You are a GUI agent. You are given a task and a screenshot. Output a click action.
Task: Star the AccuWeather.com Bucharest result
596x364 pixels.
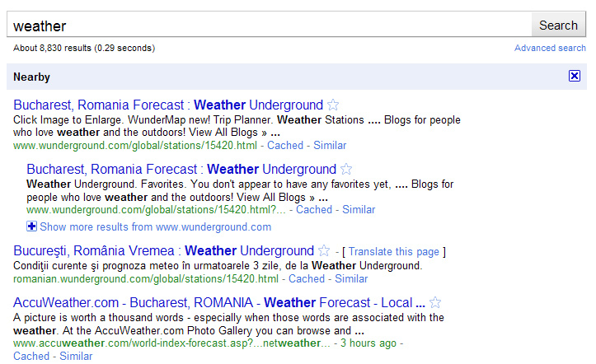coord(435,302)
